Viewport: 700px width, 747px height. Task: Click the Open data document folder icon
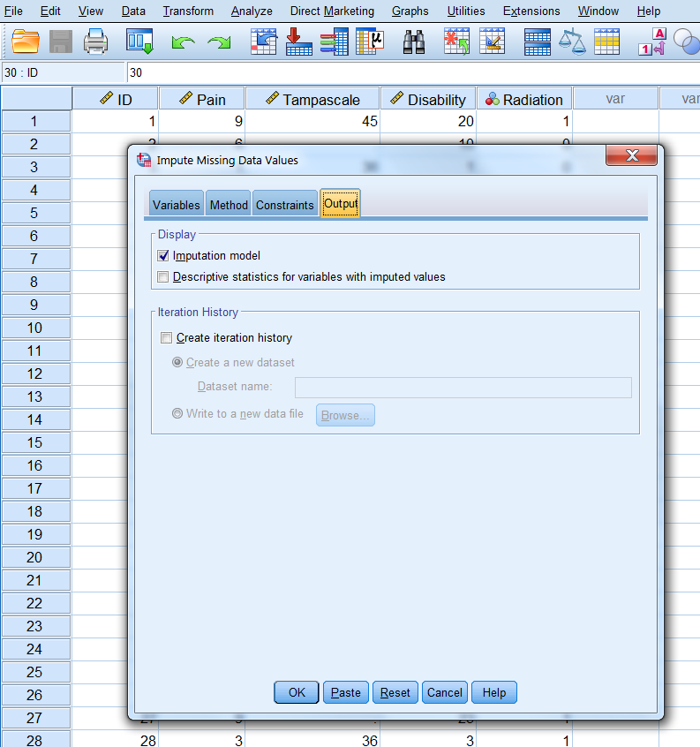pos(26,41)
